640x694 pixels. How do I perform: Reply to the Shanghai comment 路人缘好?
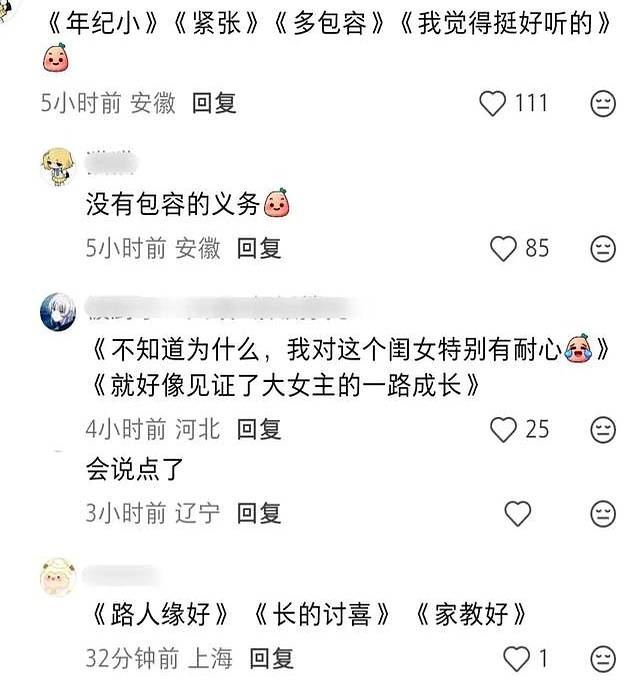(x=272, y=659)
